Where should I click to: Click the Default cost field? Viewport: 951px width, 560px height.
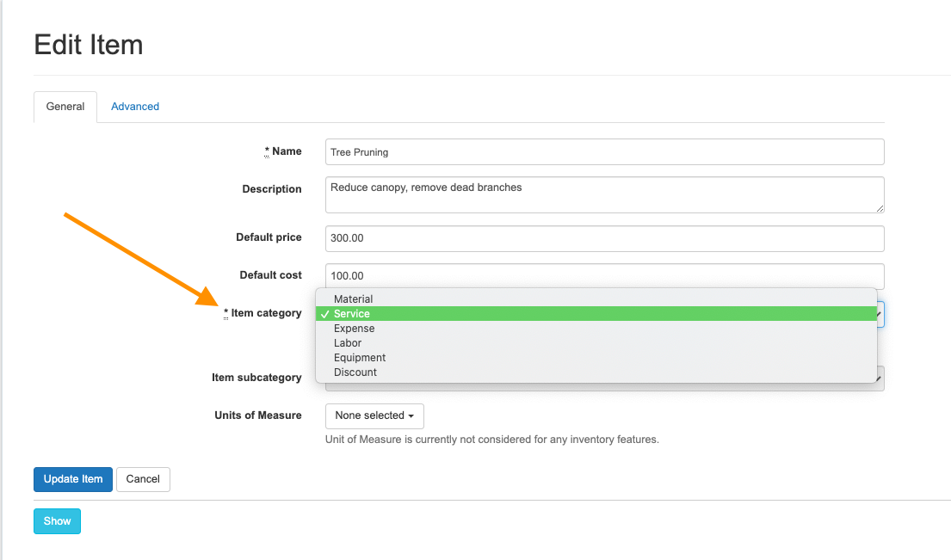pyautogui.click(x=604, y=275)
